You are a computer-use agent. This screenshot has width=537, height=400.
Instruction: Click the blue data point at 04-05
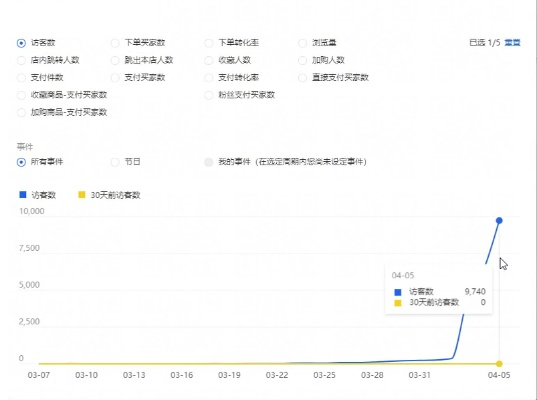point(499,221)
